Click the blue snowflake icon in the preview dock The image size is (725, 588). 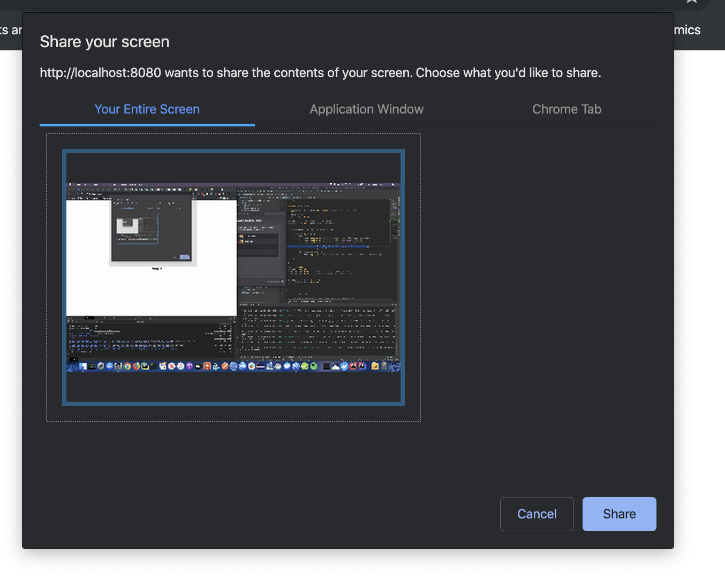pos(286,366)
